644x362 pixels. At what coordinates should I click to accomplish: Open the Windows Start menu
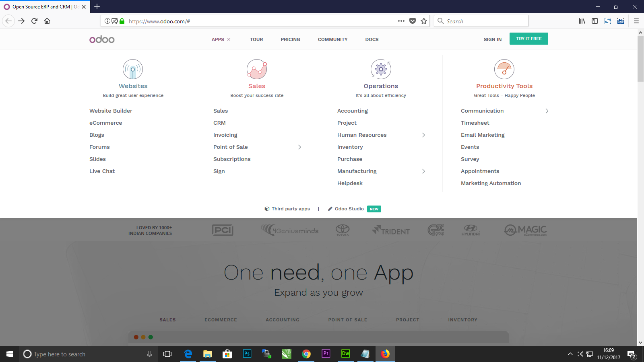[10, 354]
